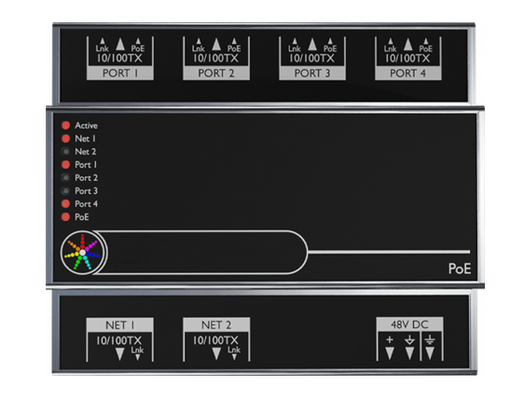
Task: Toggle the Active LED
Action: coord(66,125)
